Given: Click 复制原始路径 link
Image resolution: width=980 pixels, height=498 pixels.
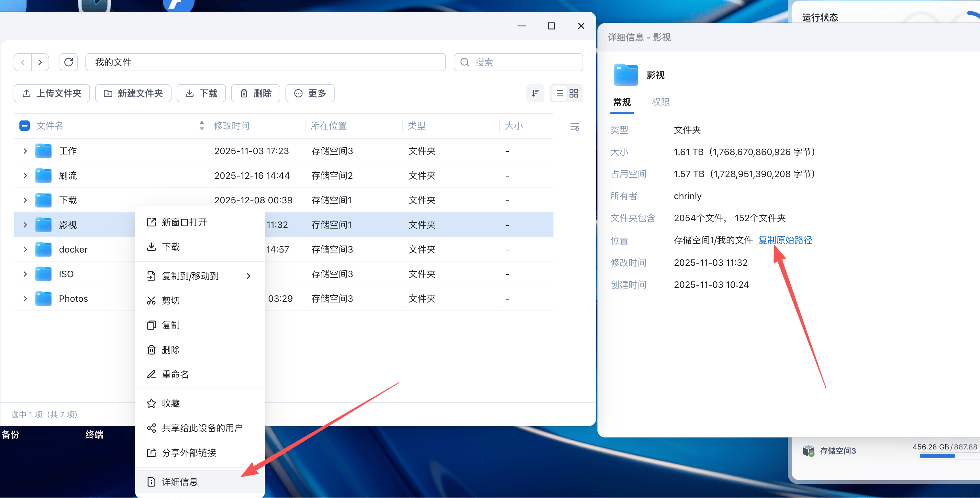Looking at the screenshot, I should tap(785, 240).
